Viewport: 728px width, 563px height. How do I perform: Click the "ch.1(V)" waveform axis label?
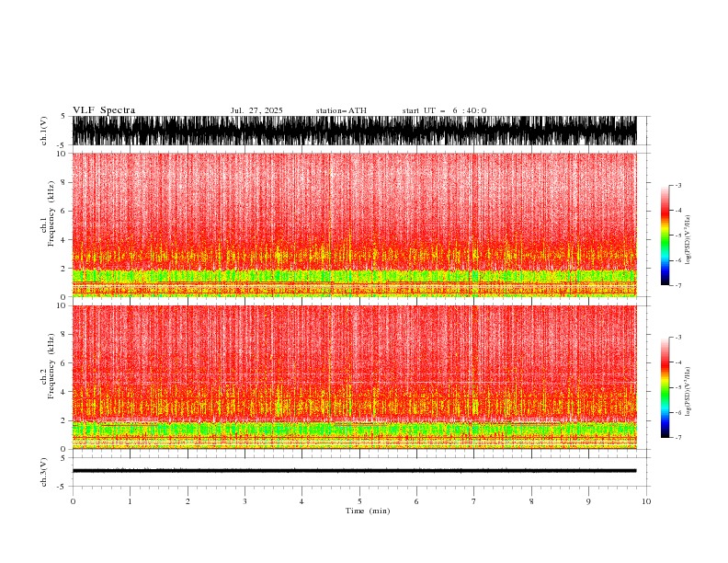click(44, 131)
